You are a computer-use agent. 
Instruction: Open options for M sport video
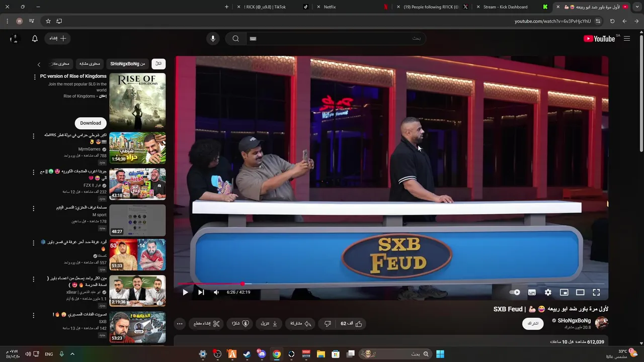pyautogui.click(x=34, y=208)
